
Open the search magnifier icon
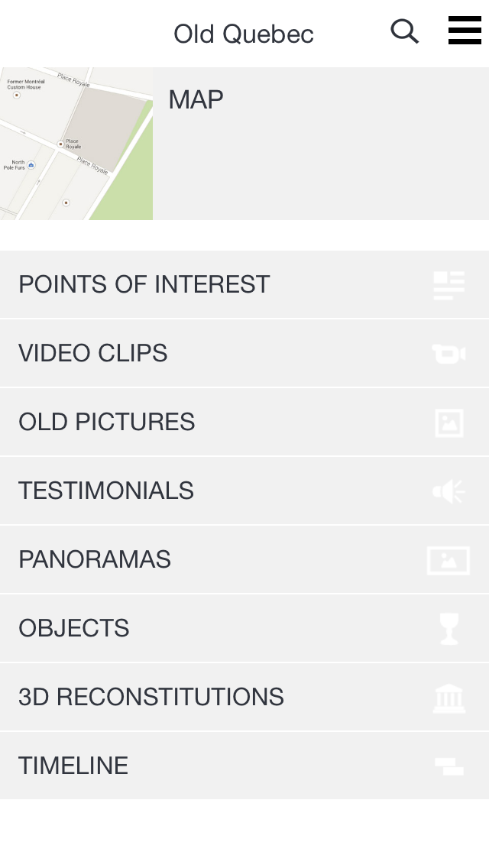coord(405,31)
